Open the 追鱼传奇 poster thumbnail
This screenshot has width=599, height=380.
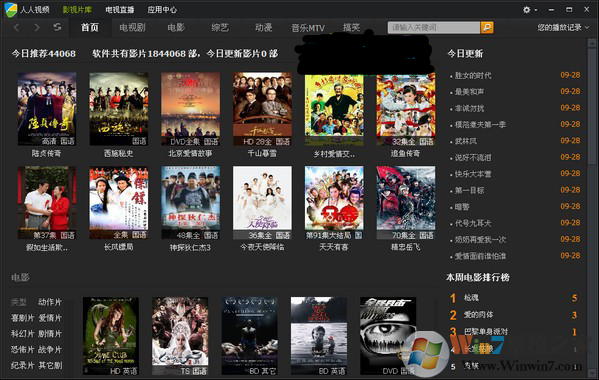pos(406,110)
